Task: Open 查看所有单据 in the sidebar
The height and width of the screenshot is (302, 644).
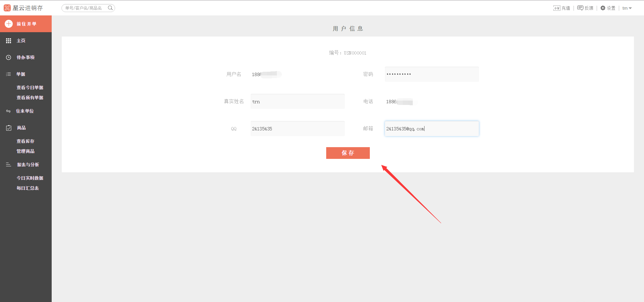Action: [30, 98]
